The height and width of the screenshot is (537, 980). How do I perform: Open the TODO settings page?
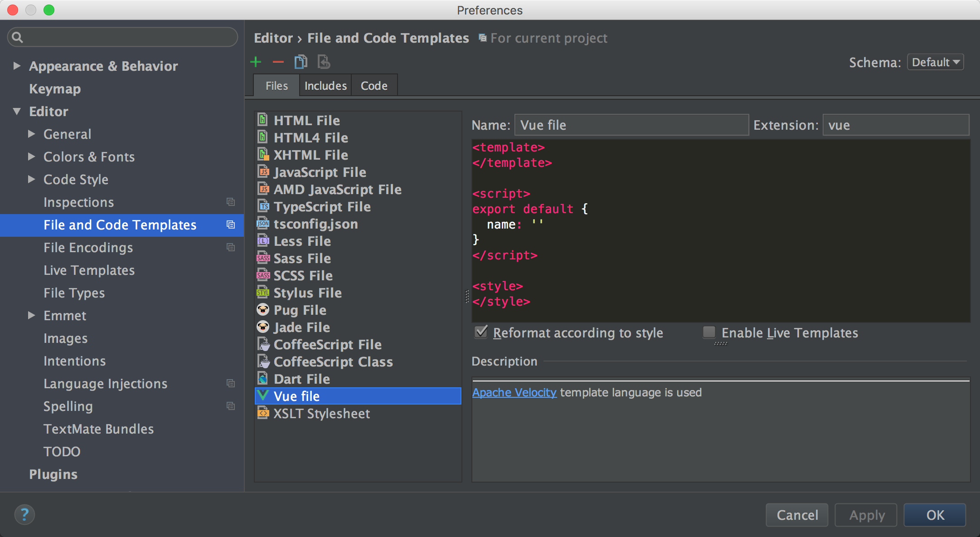(x=62, y=452)
